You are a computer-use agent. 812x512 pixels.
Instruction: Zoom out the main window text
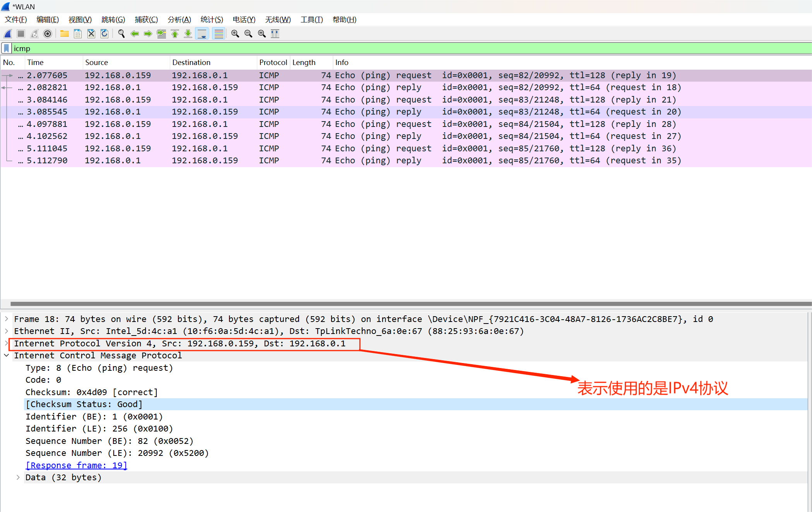248,34
